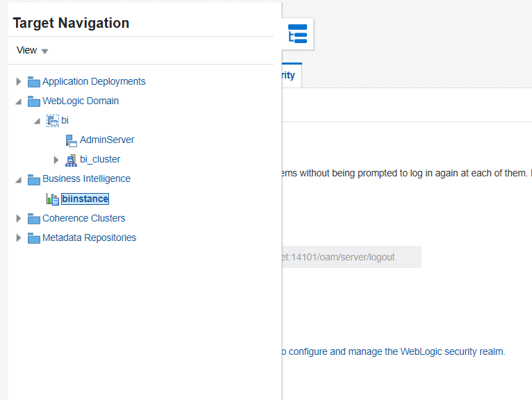Image resolution: width=532 pixels, height=400 pixels.
Task: Select the Metadata Repositories label
Action: click(x=89, y=237)
